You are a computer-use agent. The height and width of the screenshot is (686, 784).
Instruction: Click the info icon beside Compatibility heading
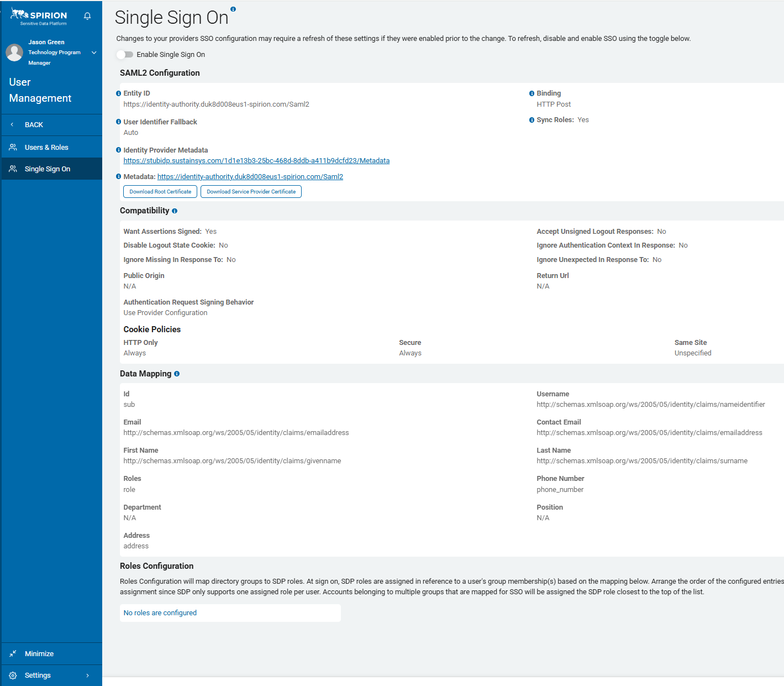(x=175, y=211)
